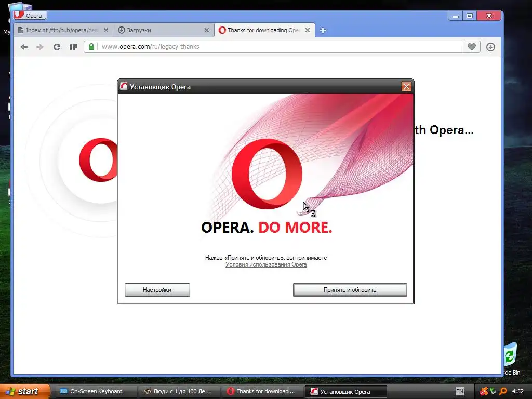Click the system tray magnifier icon
The image size is (532, 399).
tap(503, 391)
